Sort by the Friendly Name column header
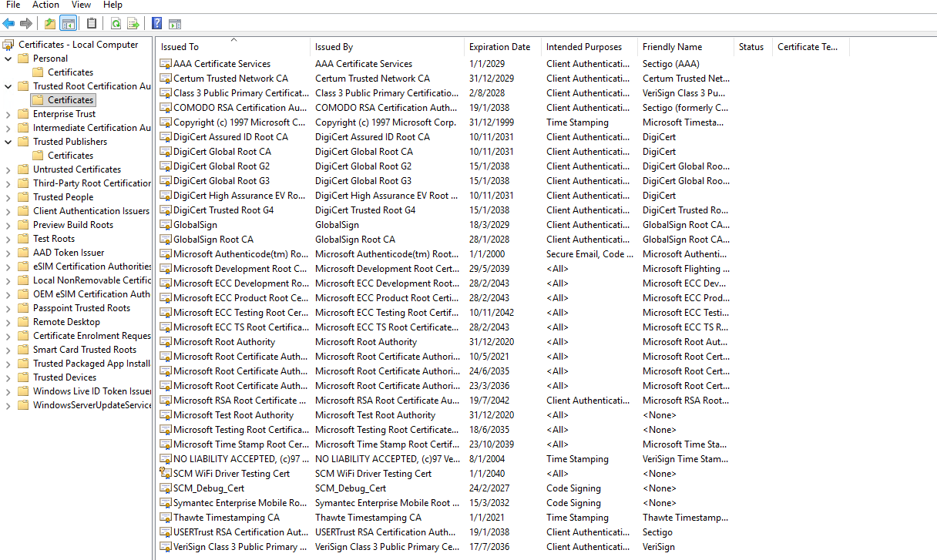 coord(686,47)
